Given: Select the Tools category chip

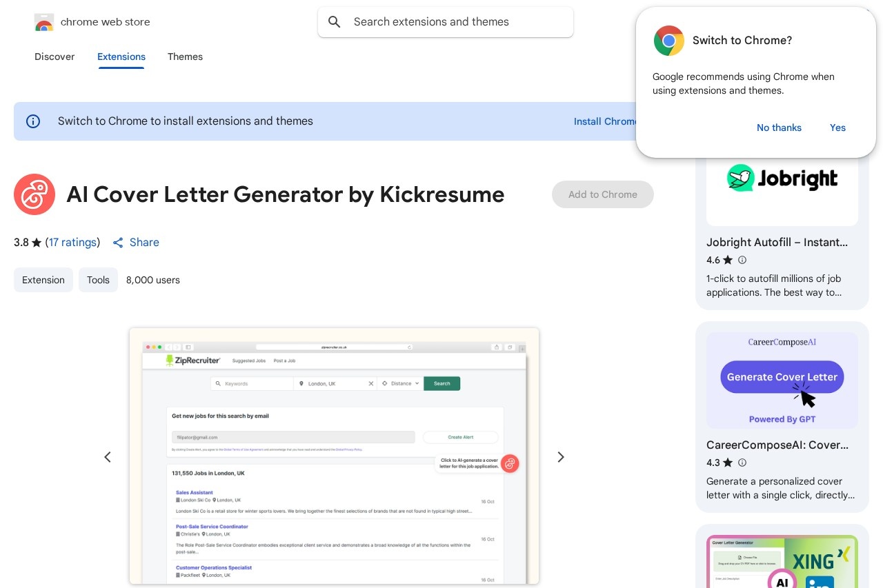Looking at the screenshot, I should click(98, 280).
